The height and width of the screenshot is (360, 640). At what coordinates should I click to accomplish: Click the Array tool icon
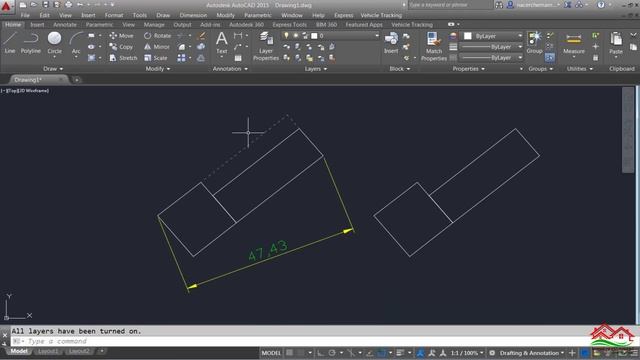[x=181, y=58]
